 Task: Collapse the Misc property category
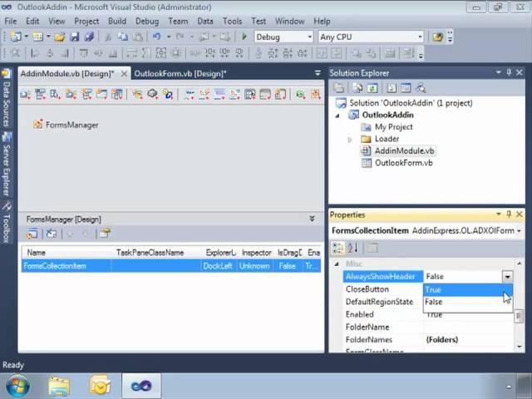tap(336, 264)
